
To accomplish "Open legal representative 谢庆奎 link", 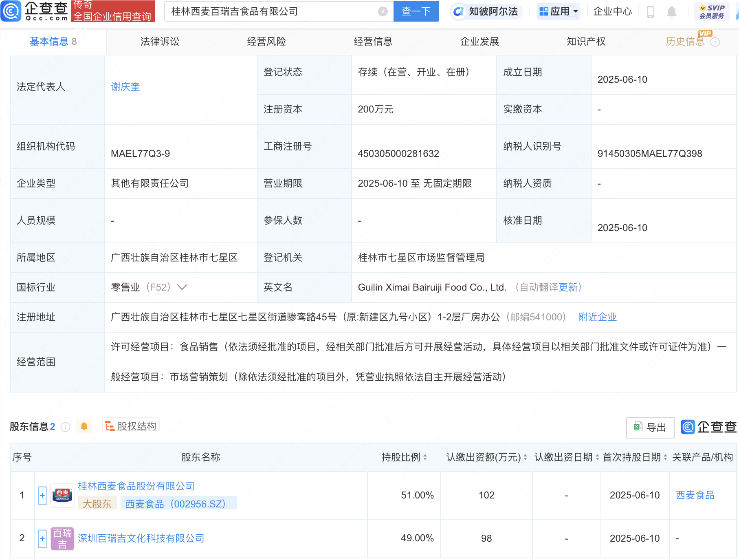I will pos(125,87).
